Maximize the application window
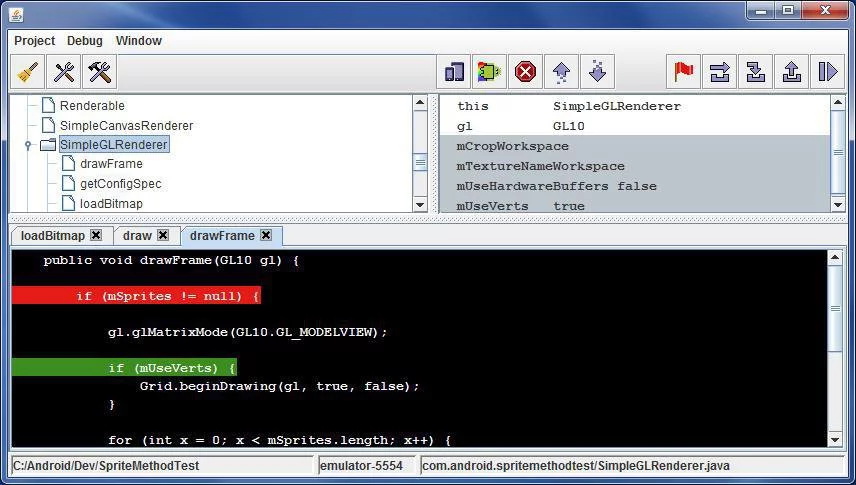This screenshot has height=485, width=856. pyautogui.click(x=788, y=10)
